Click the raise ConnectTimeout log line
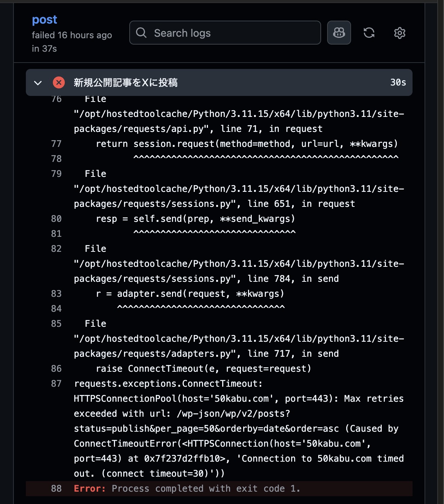 [203, 369]
